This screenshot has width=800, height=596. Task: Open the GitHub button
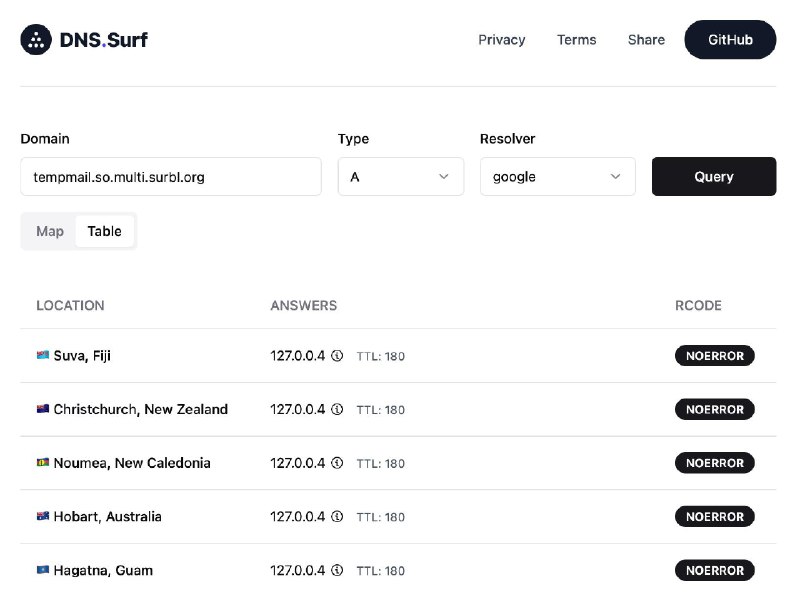click(x=729, y=40)
